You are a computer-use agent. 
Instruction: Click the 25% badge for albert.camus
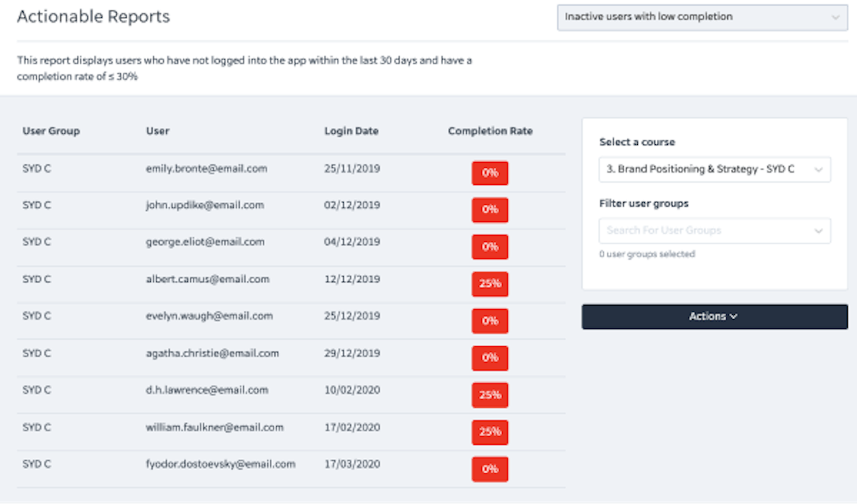490,284
